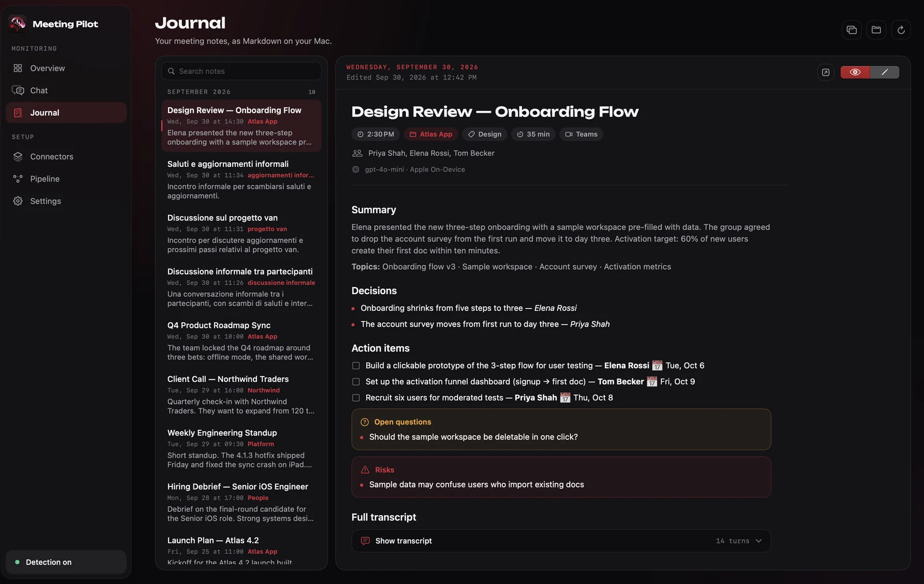This screenshot has width=924, height=584.
Task: Open Weekly Engineering Standup note
Action: 241,448
